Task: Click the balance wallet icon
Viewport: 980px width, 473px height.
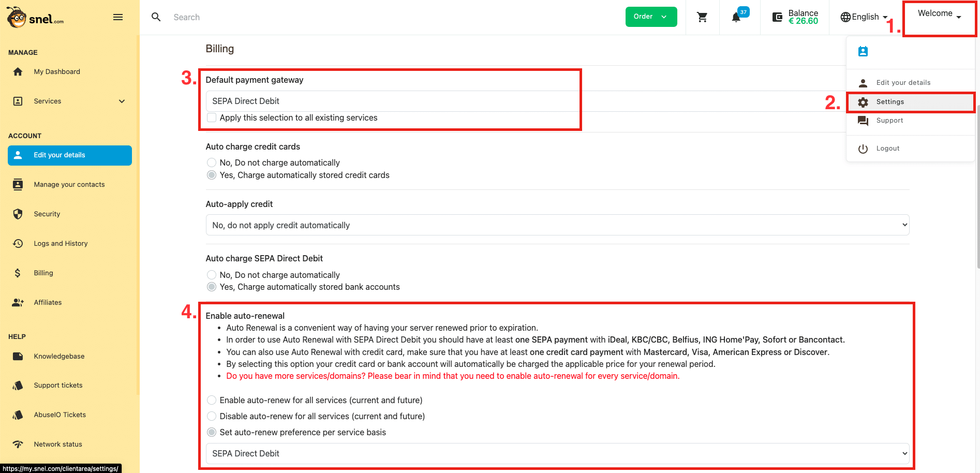Action: (x=777, y=17)
